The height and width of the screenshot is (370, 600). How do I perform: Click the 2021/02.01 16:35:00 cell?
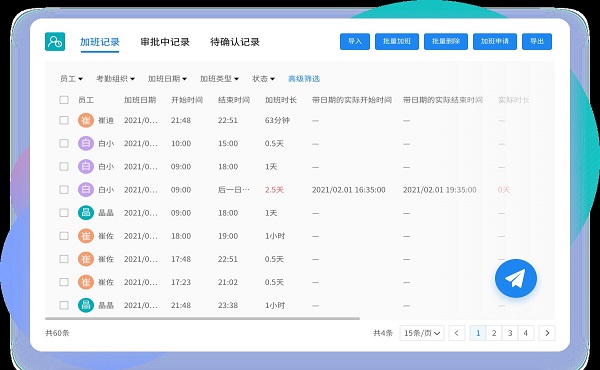coord(349,190)
